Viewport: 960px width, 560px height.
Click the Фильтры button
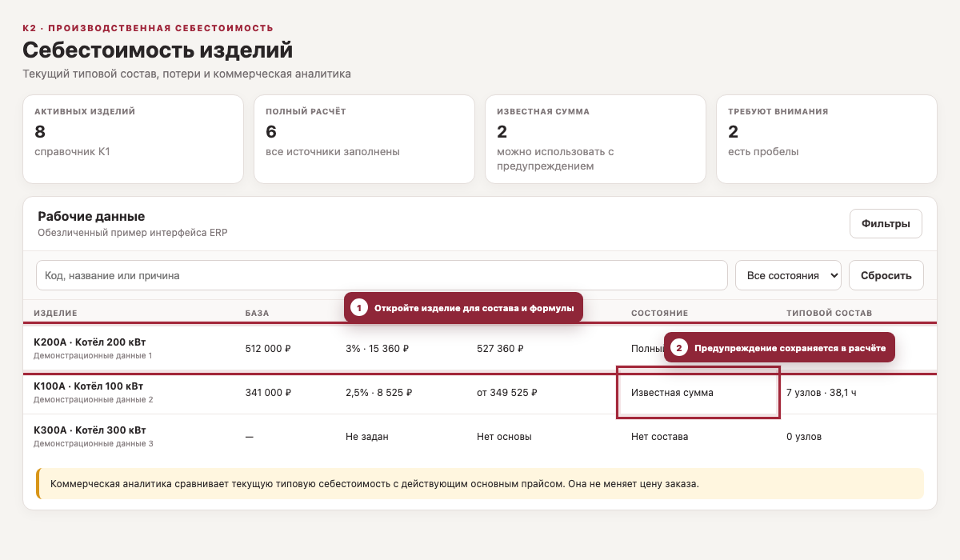coord(886,224)
